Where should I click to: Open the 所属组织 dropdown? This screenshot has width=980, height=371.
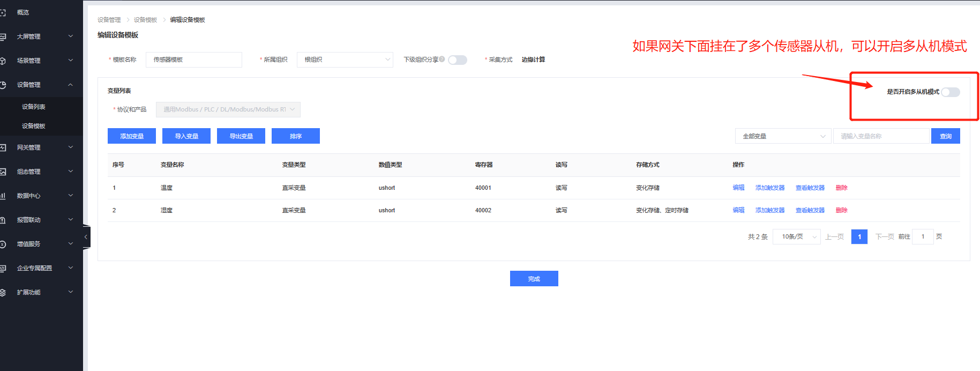pos(345,60)
